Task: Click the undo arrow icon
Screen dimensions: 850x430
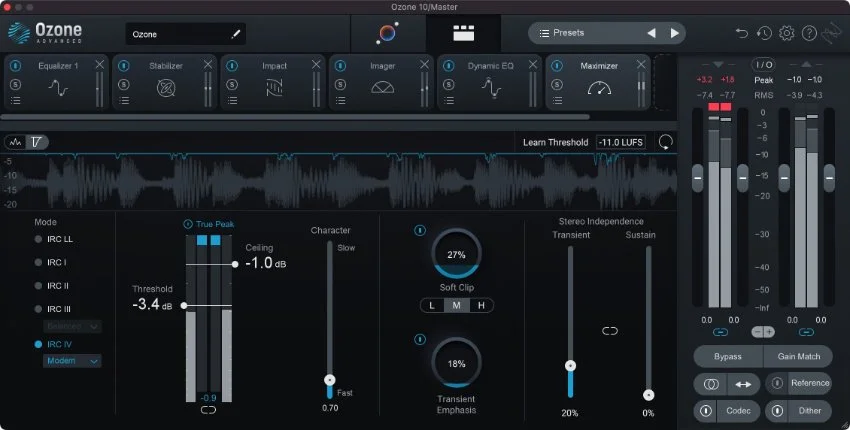Action: 741,33
